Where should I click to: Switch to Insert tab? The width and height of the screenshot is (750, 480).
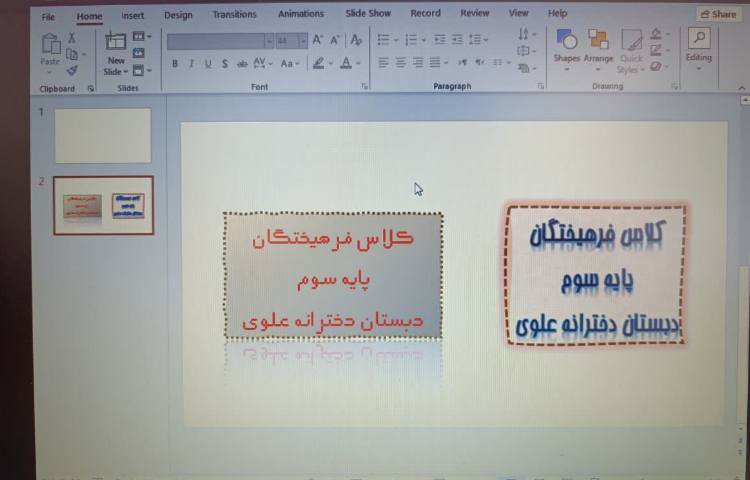(132, 16)
